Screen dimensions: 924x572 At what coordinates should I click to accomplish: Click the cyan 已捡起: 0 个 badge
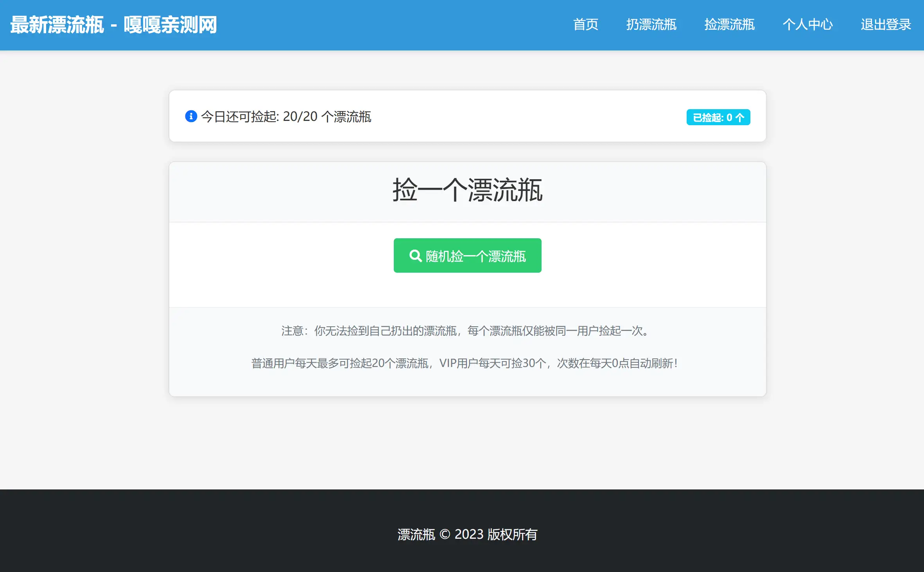click(x=718, y=117)
